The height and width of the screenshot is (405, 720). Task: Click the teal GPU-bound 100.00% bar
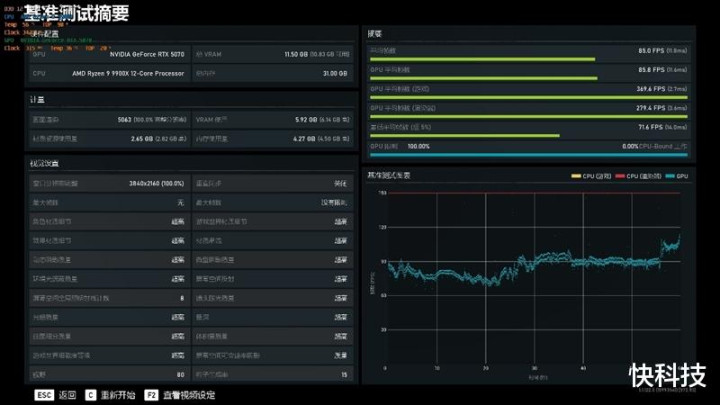click(x=529, y=155)
